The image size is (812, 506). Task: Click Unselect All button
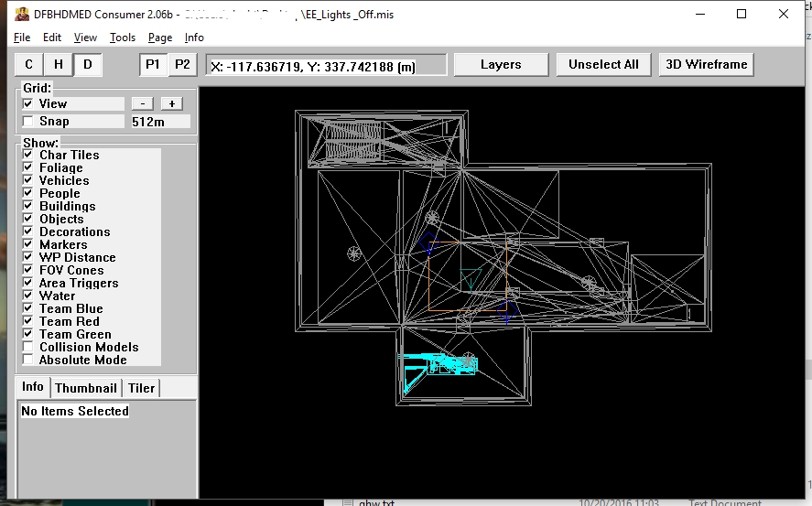pos(603,65)
